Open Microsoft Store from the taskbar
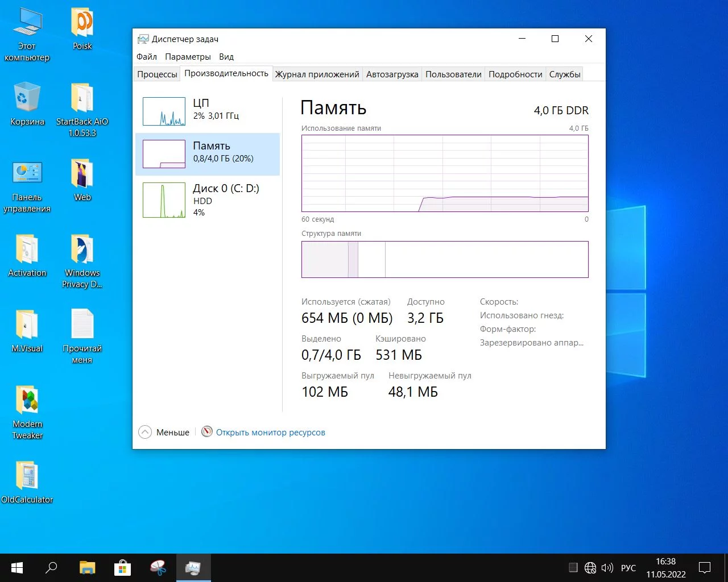728x582 pixels. 122,568
